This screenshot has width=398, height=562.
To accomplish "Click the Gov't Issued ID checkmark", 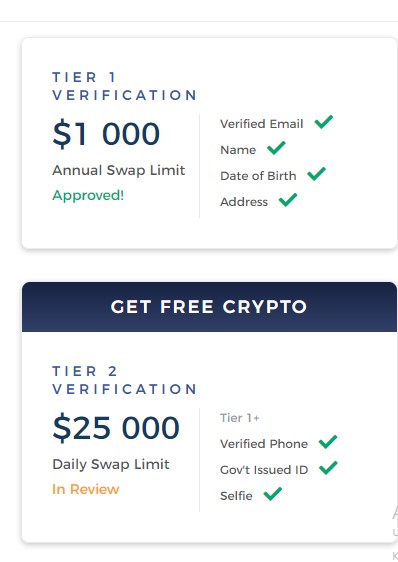I will pyautogui.click(x=328, y=468).
